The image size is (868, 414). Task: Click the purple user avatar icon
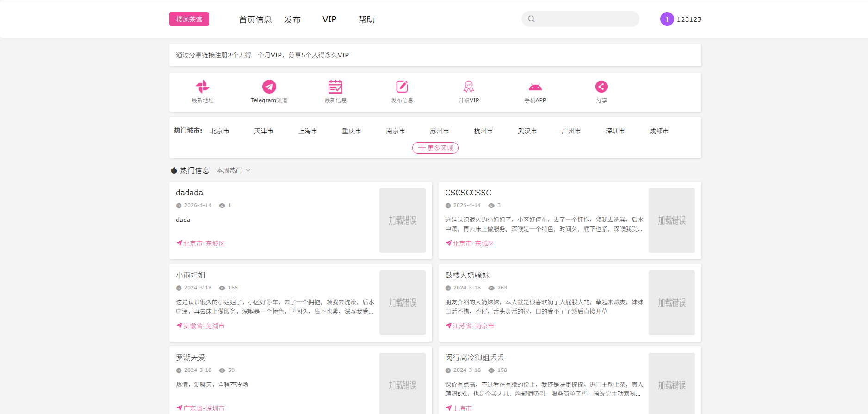tap(667, 19)
